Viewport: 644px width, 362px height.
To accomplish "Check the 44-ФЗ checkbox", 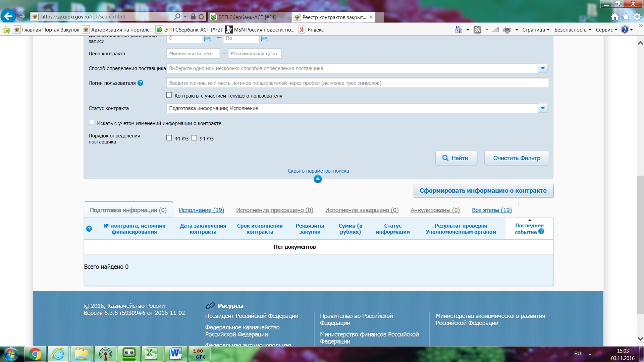I will coord(169,138).
